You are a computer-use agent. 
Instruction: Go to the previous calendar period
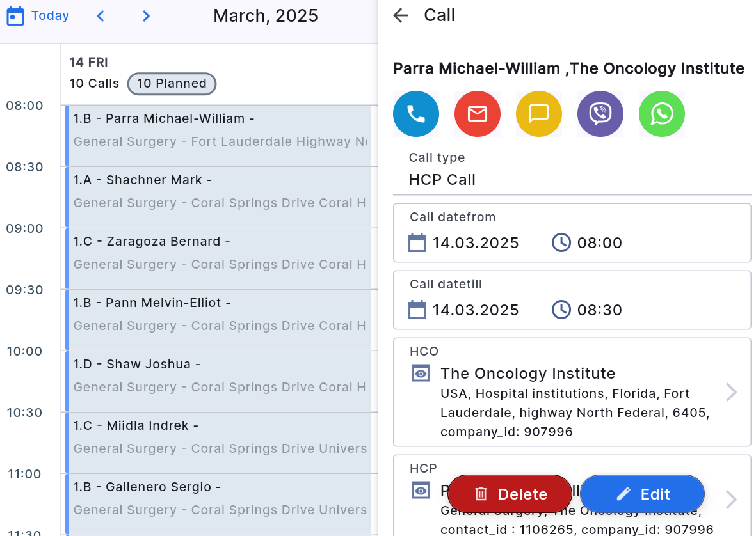(x=101, y=16)
